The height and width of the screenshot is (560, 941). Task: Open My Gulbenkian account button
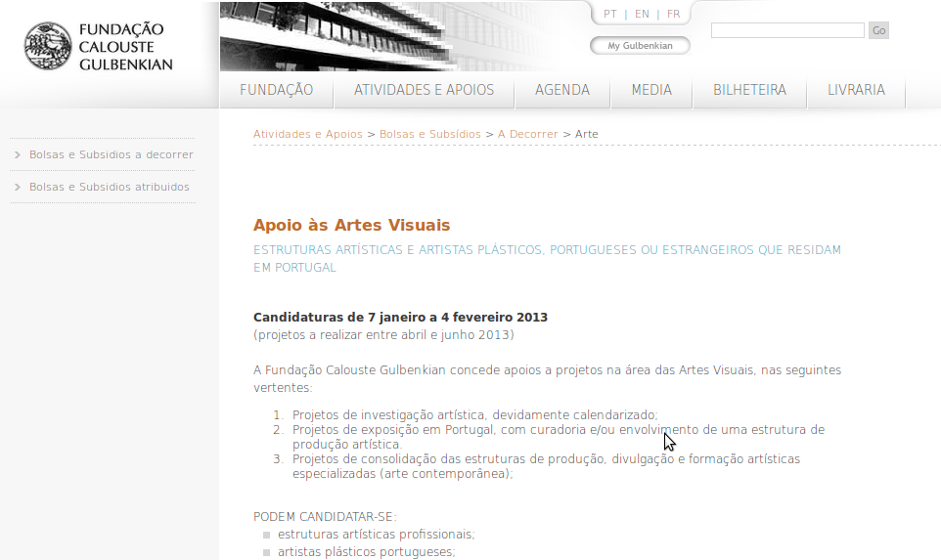coord(640,46)
